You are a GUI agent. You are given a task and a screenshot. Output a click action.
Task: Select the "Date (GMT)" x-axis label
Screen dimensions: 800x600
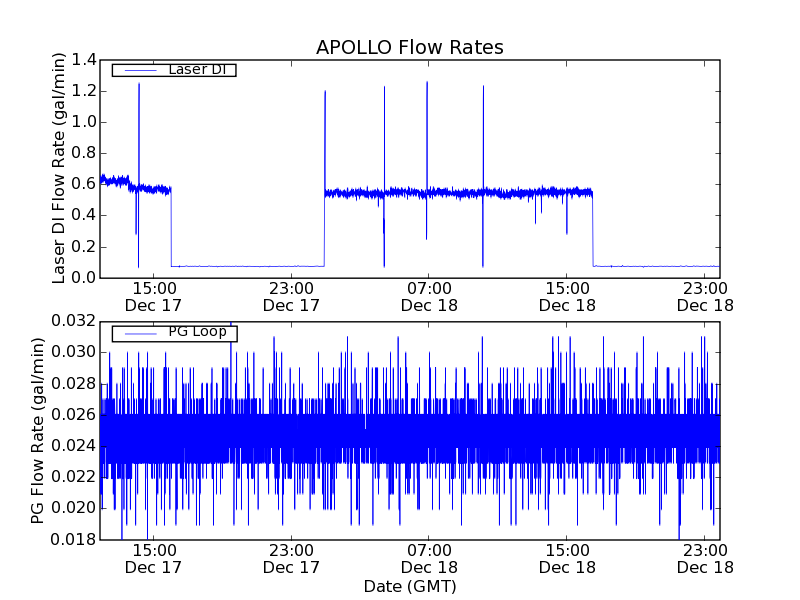tap(409, 586)
